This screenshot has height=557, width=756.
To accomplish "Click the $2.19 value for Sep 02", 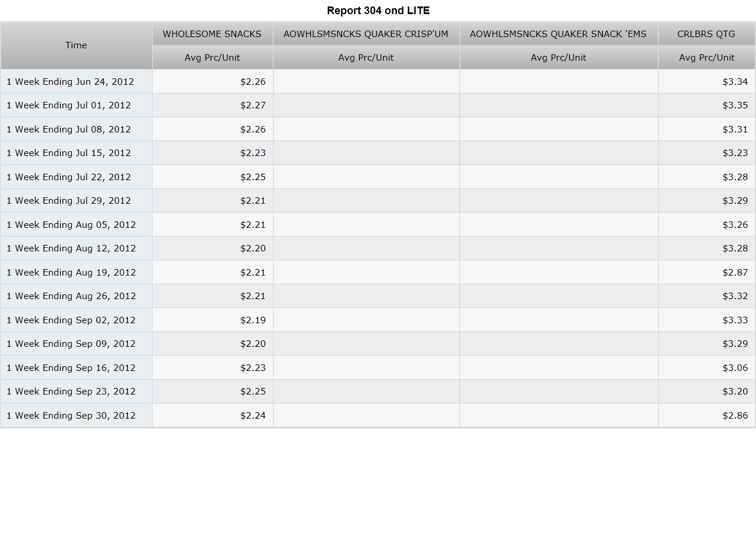I will pyautogui.click(x=253, y=320).
